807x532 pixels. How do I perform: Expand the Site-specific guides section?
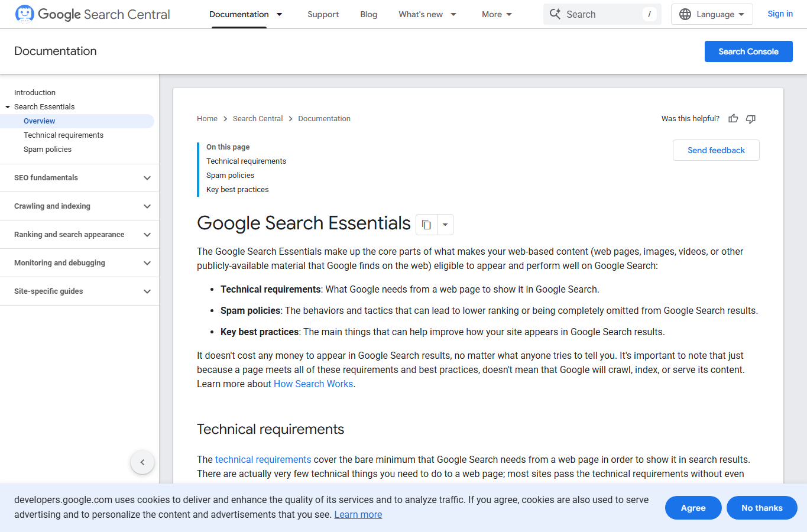click(x=79, y=291)
